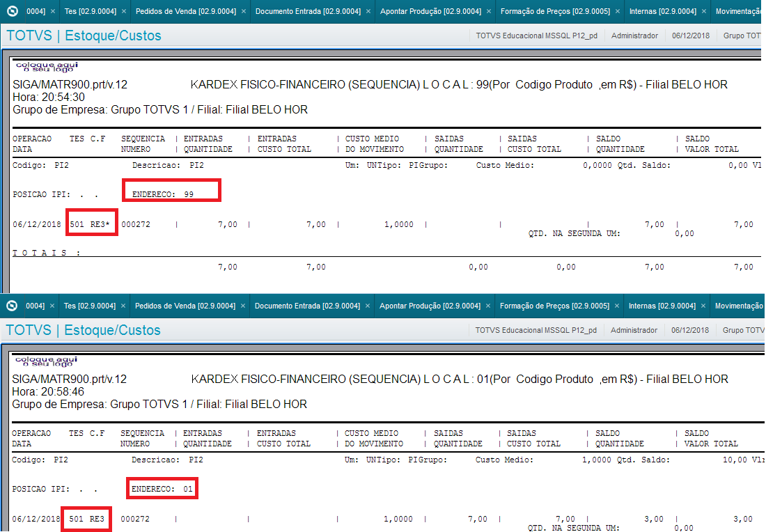The height and width of the screenshot is (532, 766).
Task: Select Apontar Produção tab in the LOCAL 01 screen
Action: coord(430,306)
